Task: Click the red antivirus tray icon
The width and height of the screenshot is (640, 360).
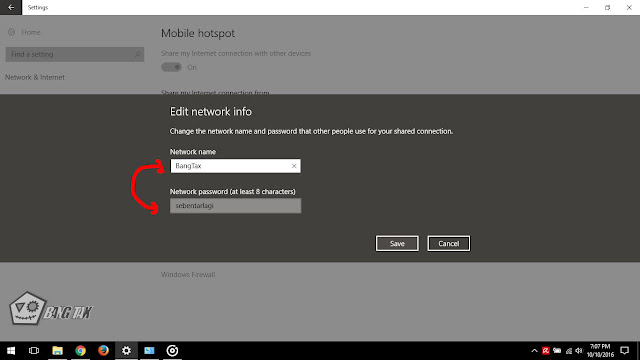Action: [x=546, y=351]
